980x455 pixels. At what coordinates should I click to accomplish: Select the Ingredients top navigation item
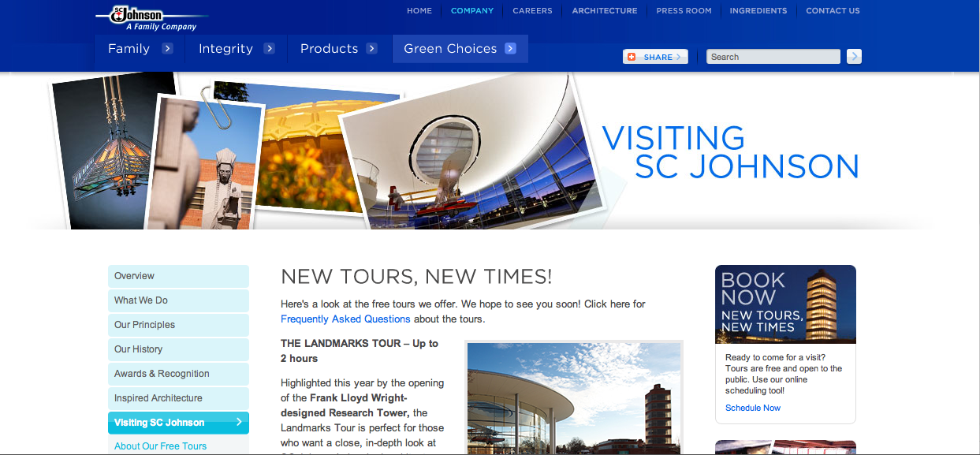click(x=758, y=11)
